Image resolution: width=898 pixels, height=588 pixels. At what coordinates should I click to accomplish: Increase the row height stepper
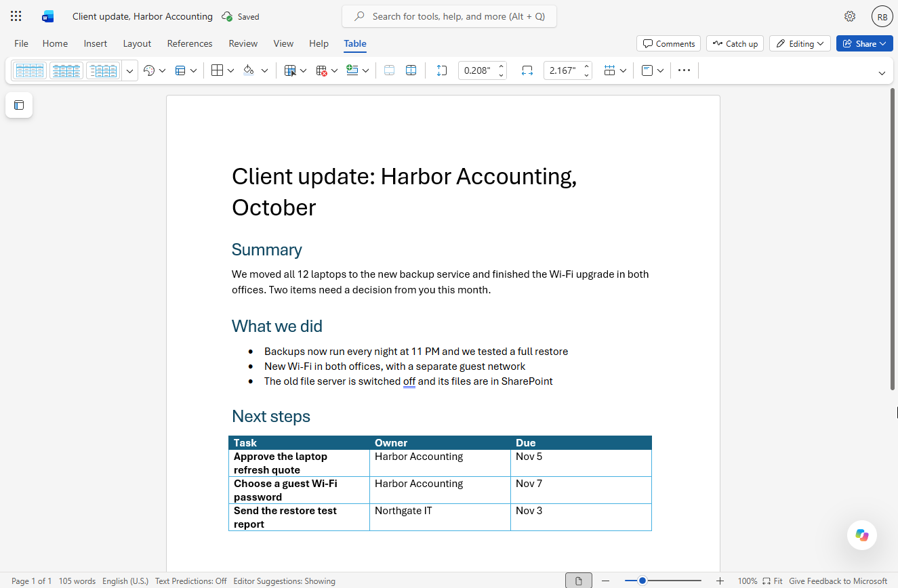click(502, 66)
